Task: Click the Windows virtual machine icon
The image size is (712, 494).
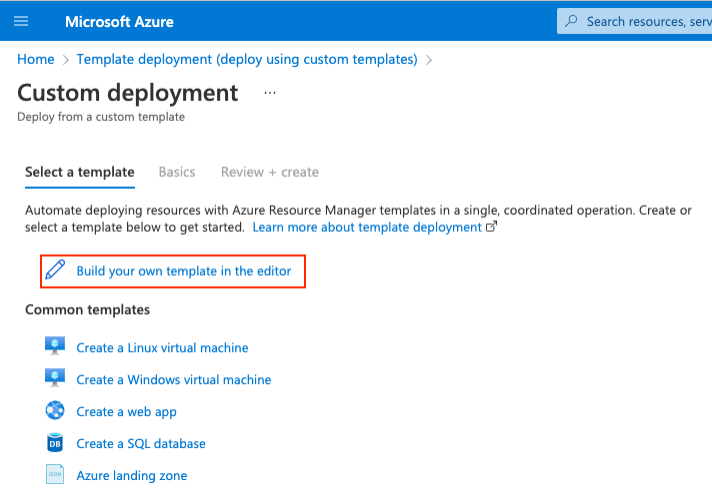Action: 55,378
